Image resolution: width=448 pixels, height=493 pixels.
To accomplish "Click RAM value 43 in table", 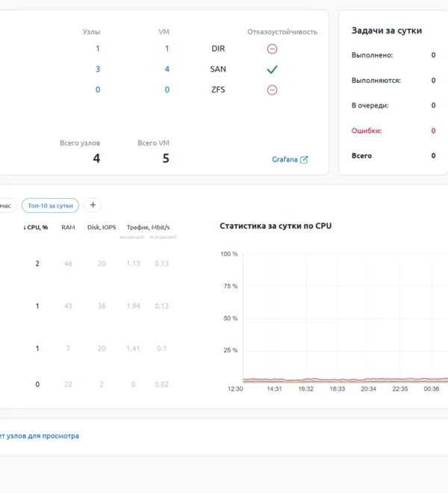I will 68,306.
